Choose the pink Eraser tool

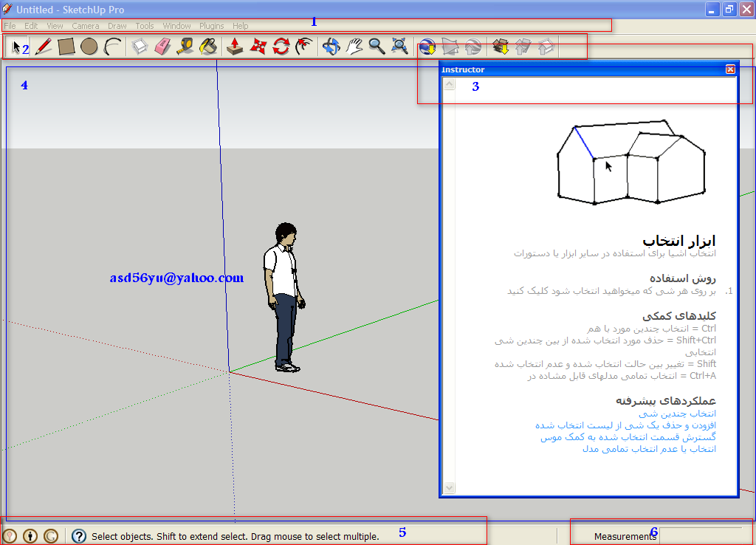162,47
